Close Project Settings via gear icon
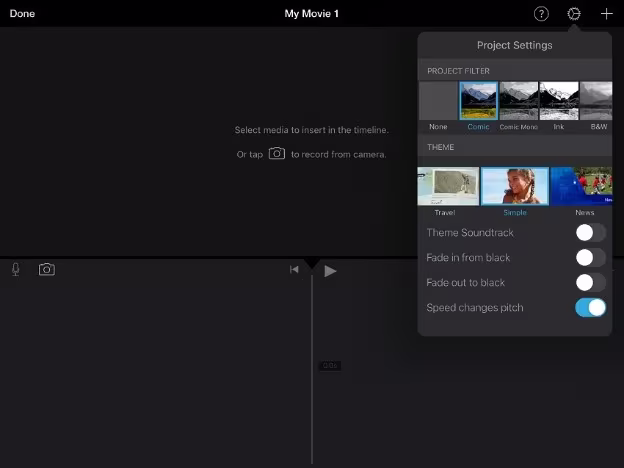Screen dimensions: 624x468 (574, 14)
